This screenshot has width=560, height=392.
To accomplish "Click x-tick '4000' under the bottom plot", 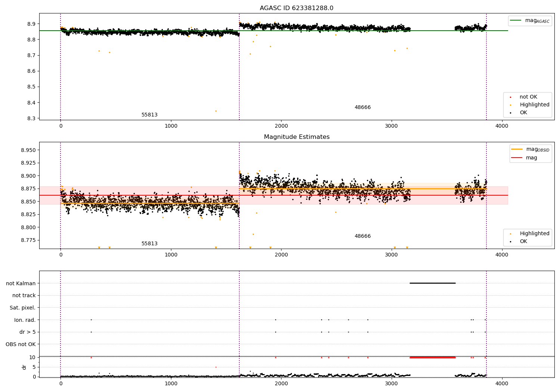I will point(502,384).
